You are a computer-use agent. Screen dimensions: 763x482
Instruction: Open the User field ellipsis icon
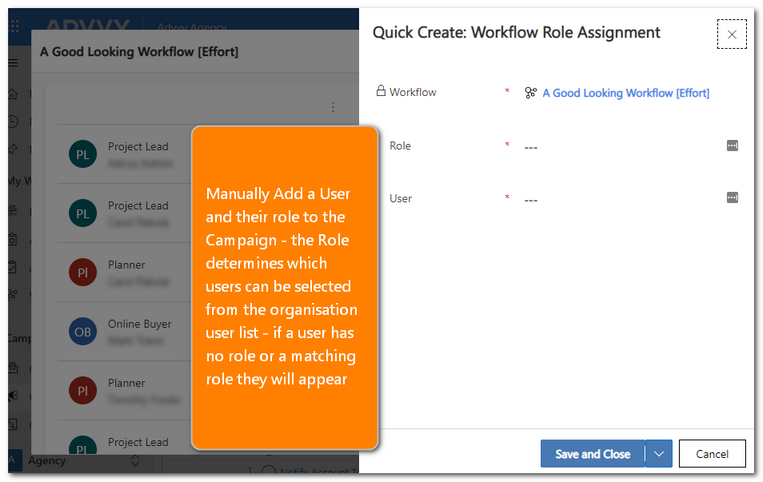[732, 198]
